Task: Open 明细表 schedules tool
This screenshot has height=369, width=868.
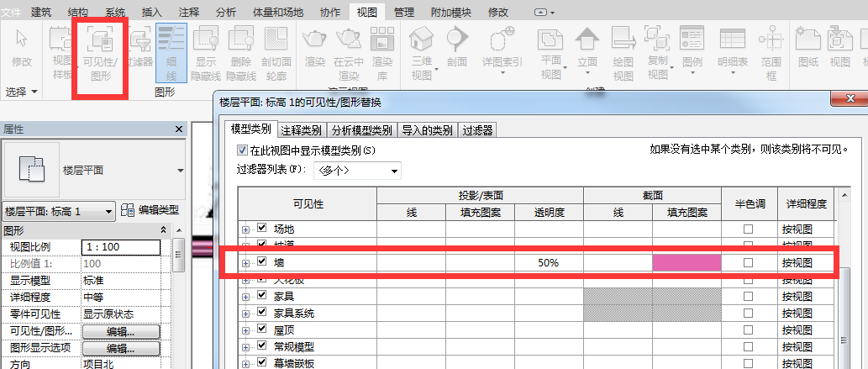Action: [x=733, y=51]
